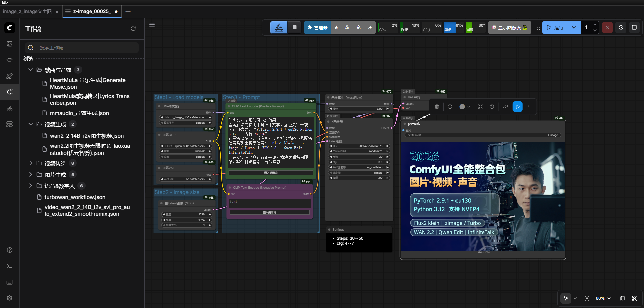Image resolution: width=644 pixels, height=308 pixels.
Task: Click the 运行 run button
Action: click(555, 27)
